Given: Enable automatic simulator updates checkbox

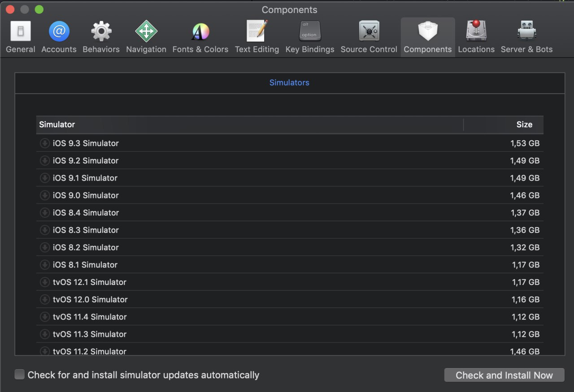Looking at the screenshot, I should [19, 375].
